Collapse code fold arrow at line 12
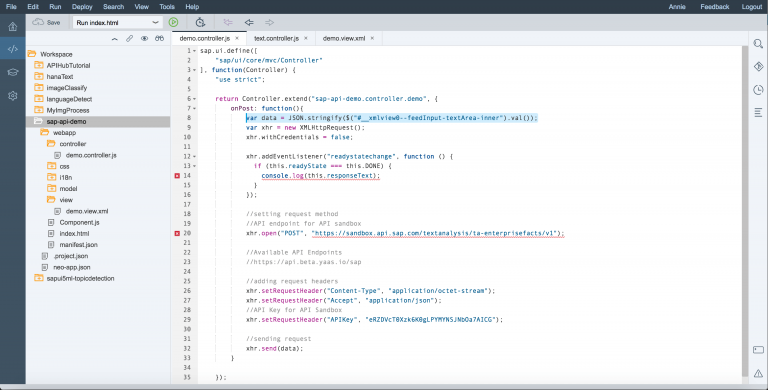 coord(194,157)
